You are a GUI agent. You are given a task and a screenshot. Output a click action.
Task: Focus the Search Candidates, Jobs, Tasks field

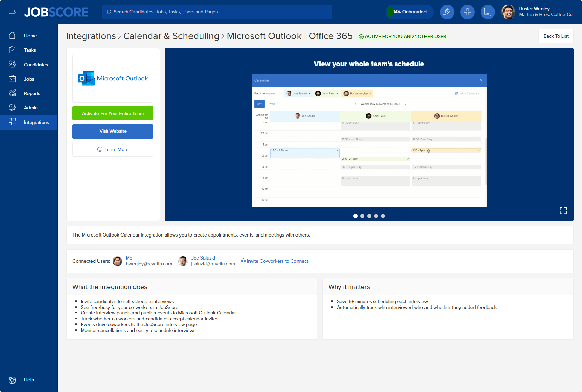click(x=217, y=12)
